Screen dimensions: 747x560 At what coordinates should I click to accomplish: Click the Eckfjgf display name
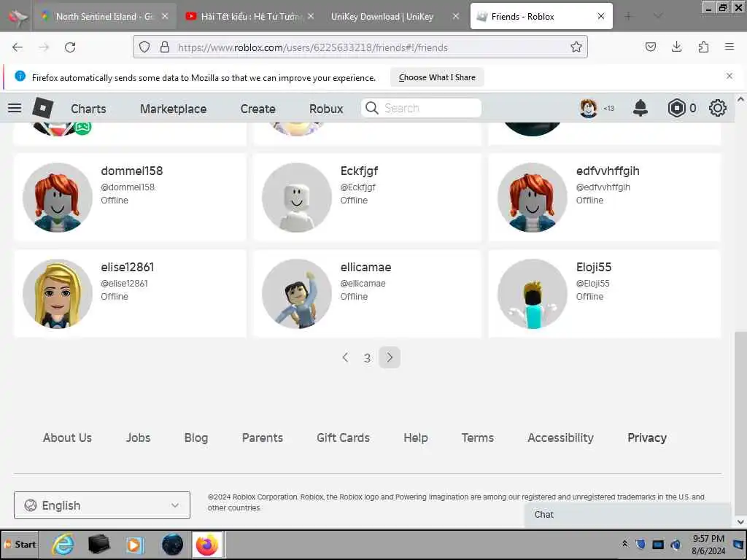click(x=359, y=171)
